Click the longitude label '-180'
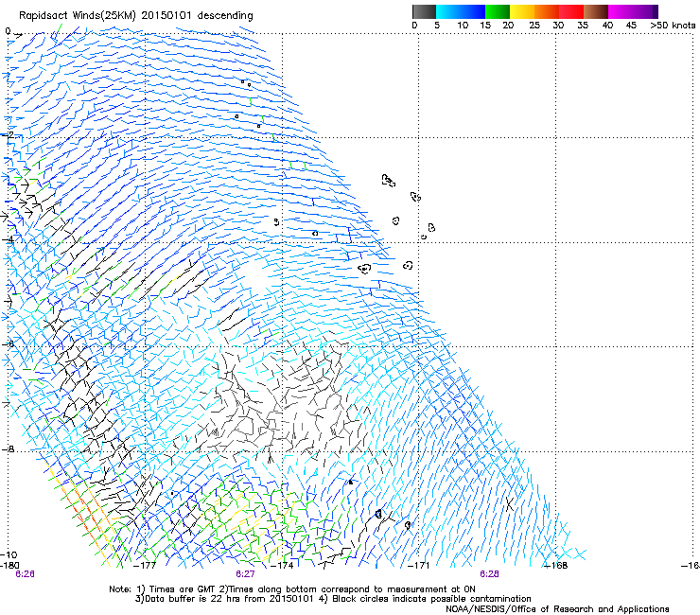The height and width of the screenshot is (615, 700). [x=9, y=565]
